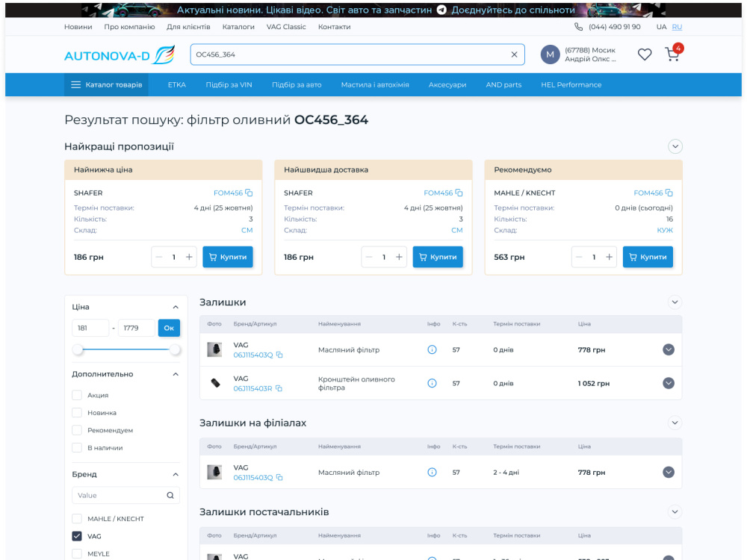
Task: Open the favorites heart icon
Action: coord(645,55)
